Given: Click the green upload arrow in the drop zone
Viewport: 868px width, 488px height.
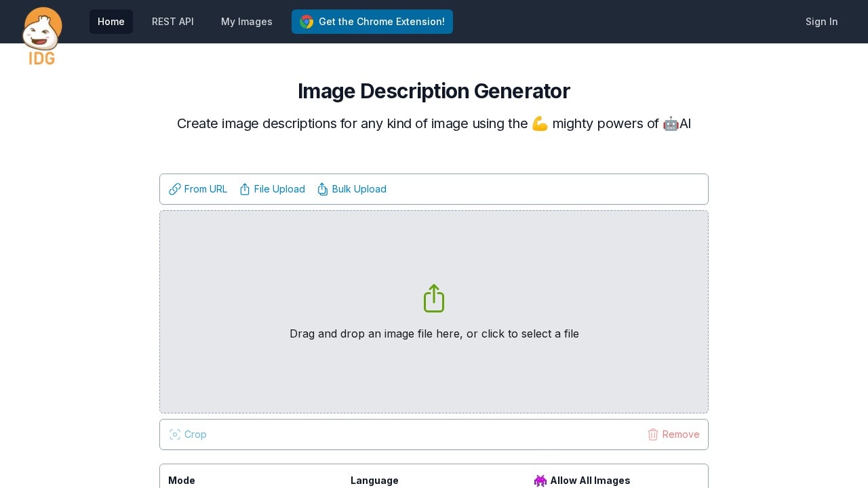Looking at the screenshot, I should tap(434, 298).
